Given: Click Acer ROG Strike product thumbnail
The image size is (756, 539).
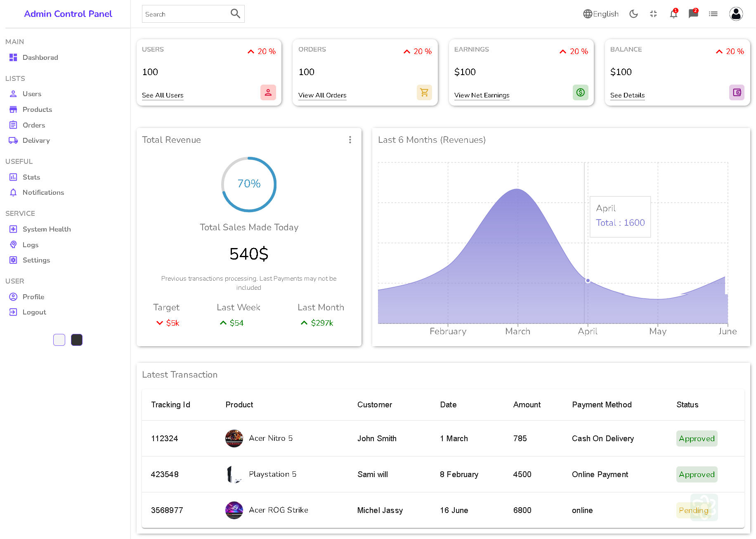Looking at the screenshot, I should tap(234, 510).
